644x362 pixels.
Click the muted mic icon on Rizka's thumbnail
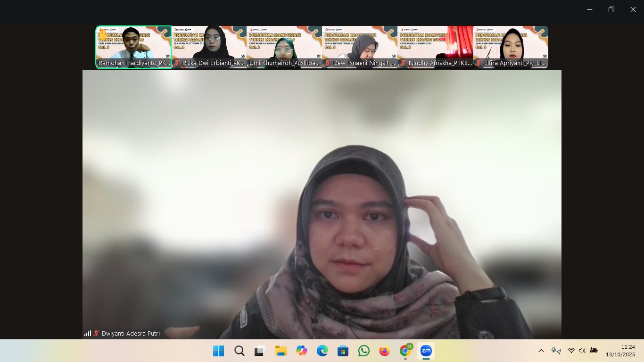[177, 63]
